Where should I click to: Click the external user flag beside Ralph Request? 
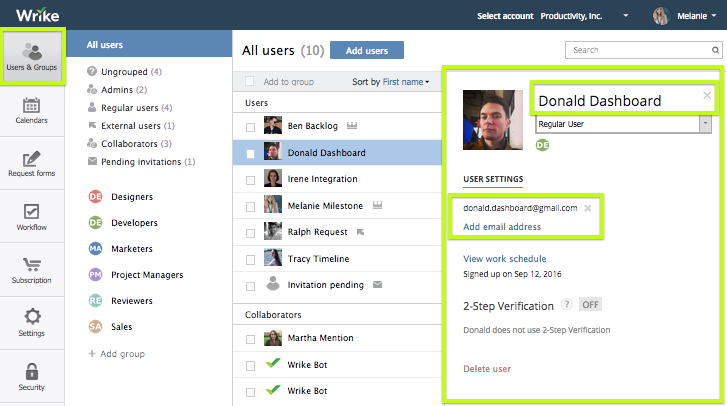tap(360, 232)
